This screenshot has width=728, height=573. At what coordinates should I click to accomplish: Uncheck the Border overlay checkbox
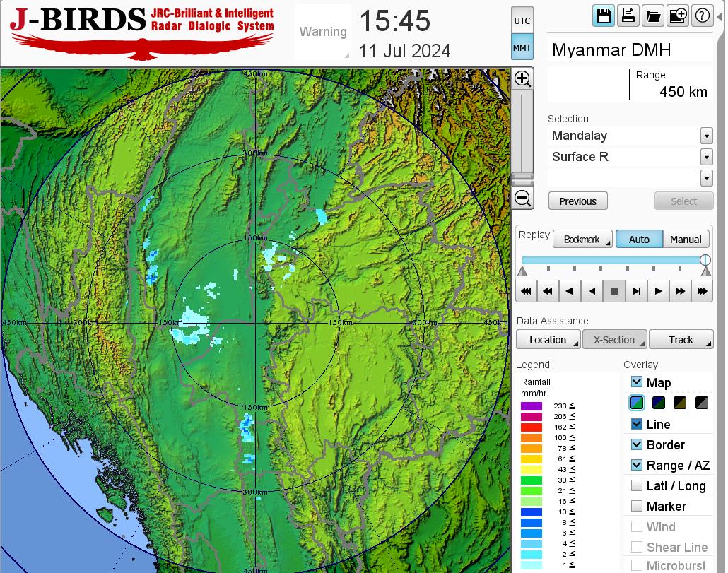(637, 444)
